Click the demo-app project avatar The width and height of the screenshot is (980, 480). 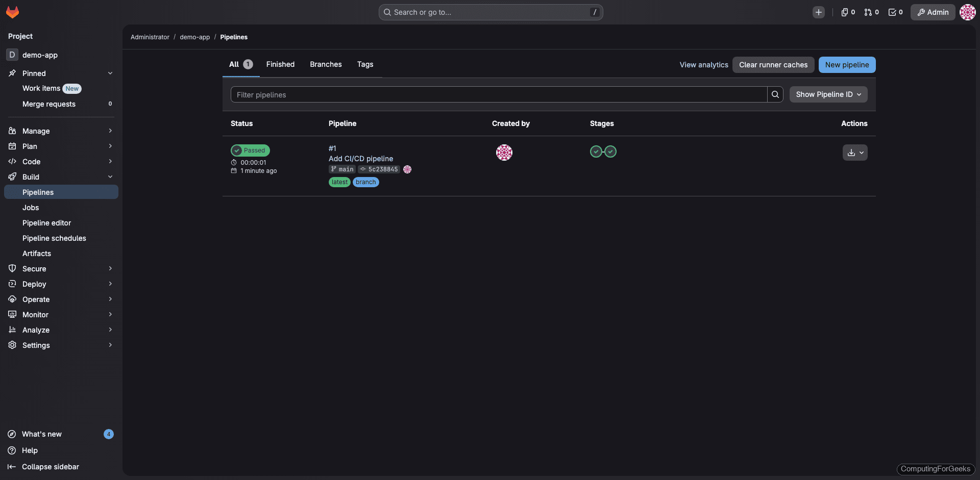(11, 55)
